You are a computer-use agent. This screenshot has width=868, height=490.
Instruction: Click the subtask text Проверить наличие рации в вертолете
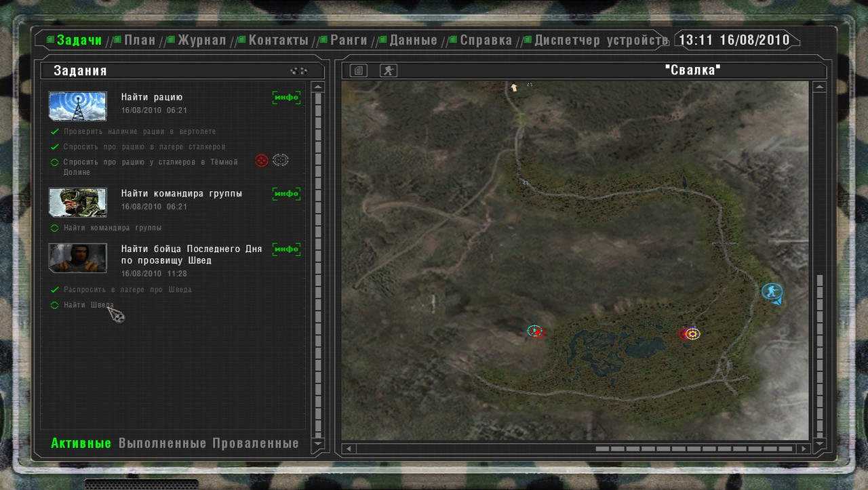140,131
